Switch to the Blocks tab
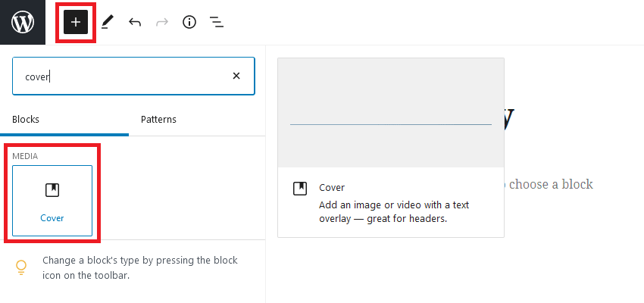Screen dimensions: 644x303 [64, 120]
